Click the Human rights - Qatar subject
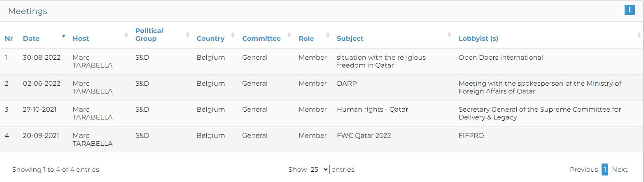 (x=372, y=109)
